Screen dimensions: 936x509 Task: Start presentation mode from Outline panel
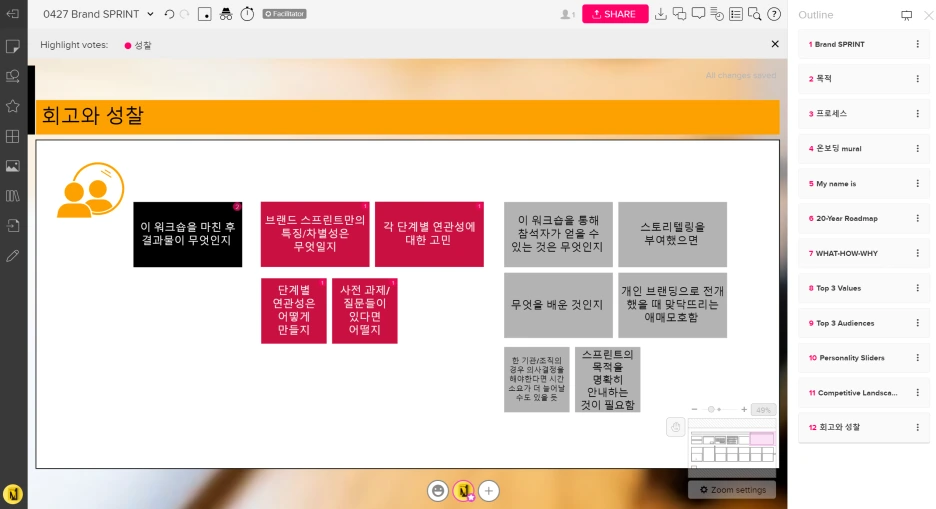906,16
